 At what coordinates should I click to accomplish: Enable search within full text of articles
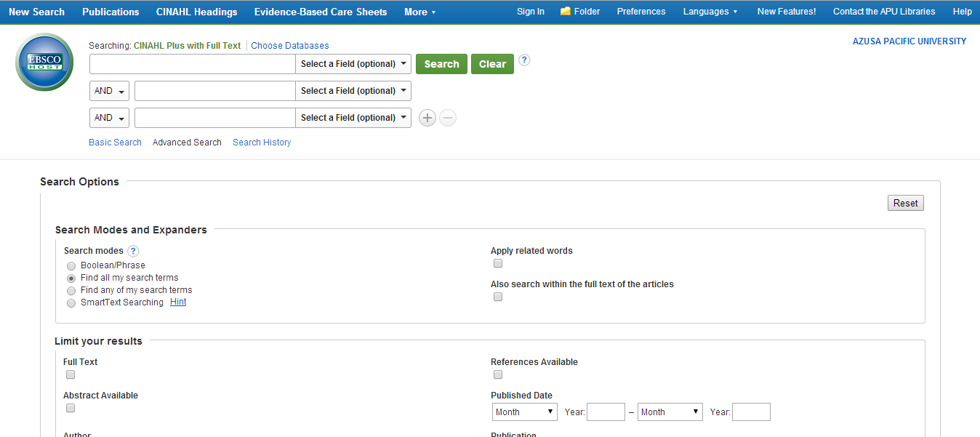coord(498,297)
